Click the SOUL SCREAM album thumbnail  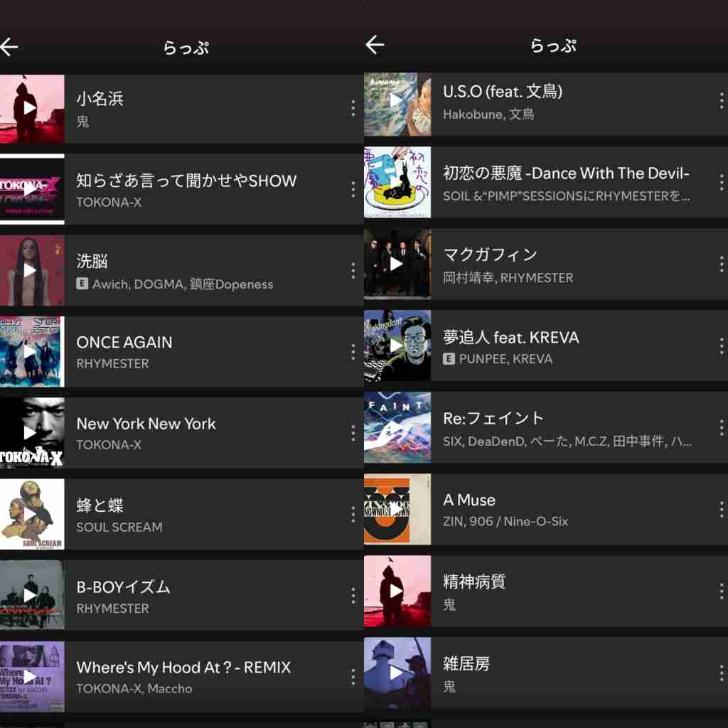tap(31, 515)
